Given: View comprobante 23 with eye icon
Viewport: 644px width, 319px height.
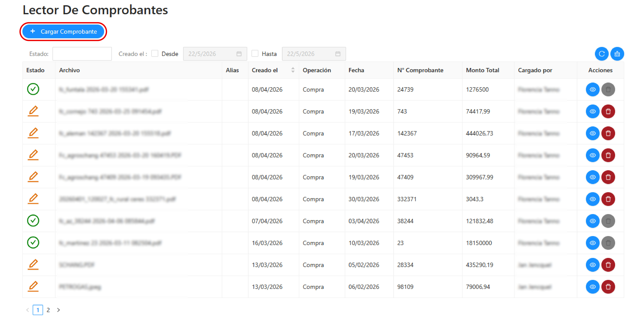Looking at the screenshot, I should [593, 243].
